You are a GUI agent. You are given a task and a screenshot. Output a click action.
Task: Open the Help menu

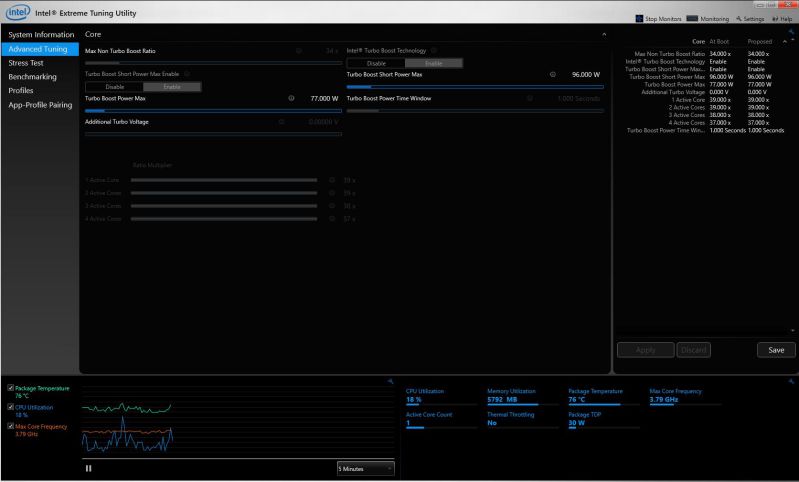click(x=782, y=19)
